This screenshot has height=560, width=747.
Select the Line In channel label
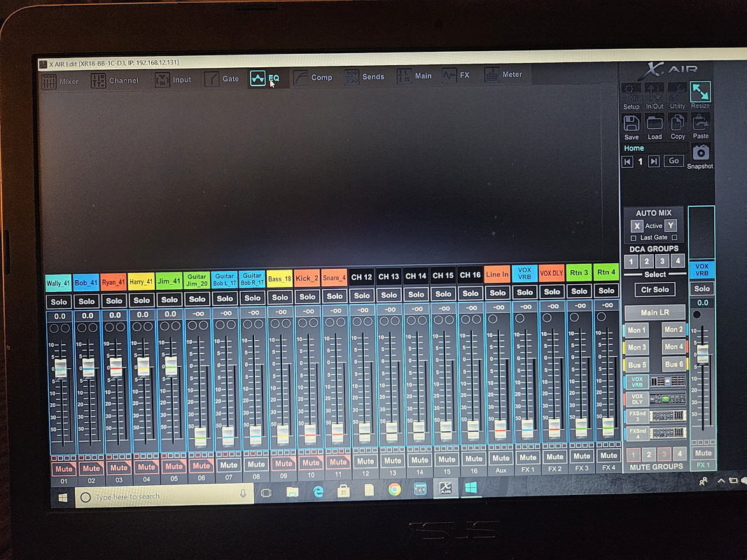pos(497,274)
